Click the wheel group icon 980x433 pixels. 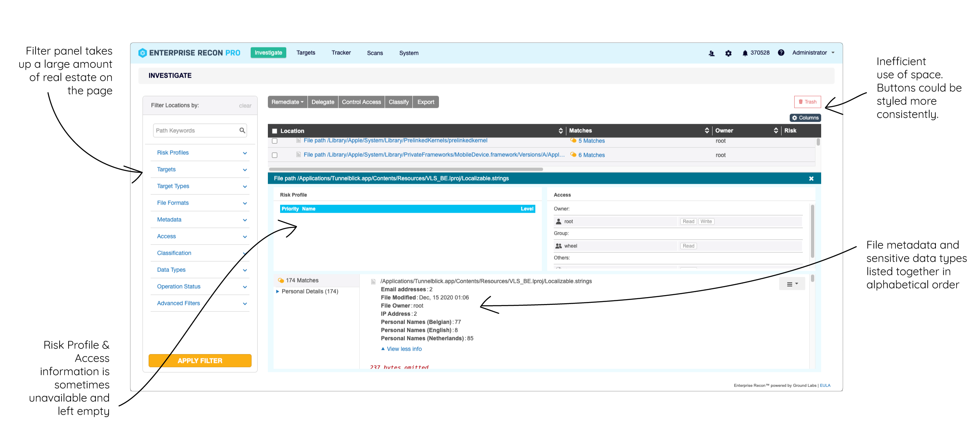[558, 246]
